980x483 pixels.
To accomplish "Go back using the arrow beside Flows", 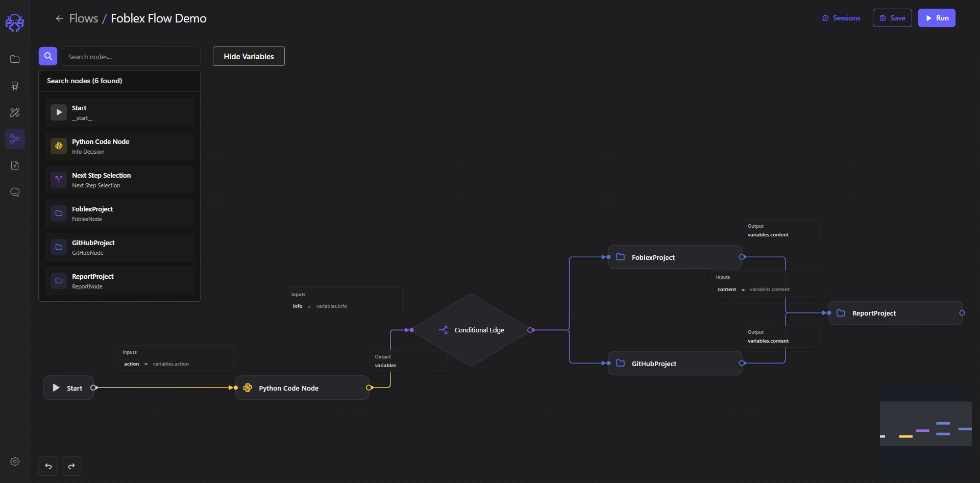I will click(59, 18).
